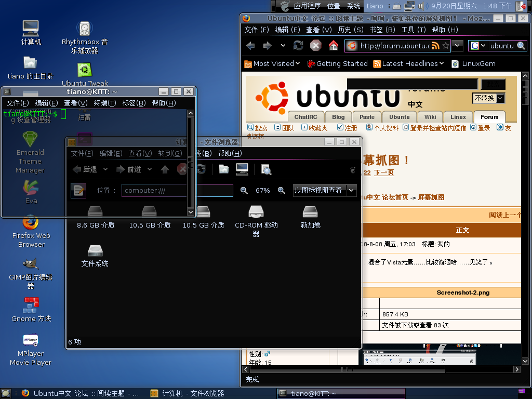This screenshot has width=532, height=399.
Task: Open 书签 menu in Firefox
Action: pyautogui.click(x=382, y=30)
